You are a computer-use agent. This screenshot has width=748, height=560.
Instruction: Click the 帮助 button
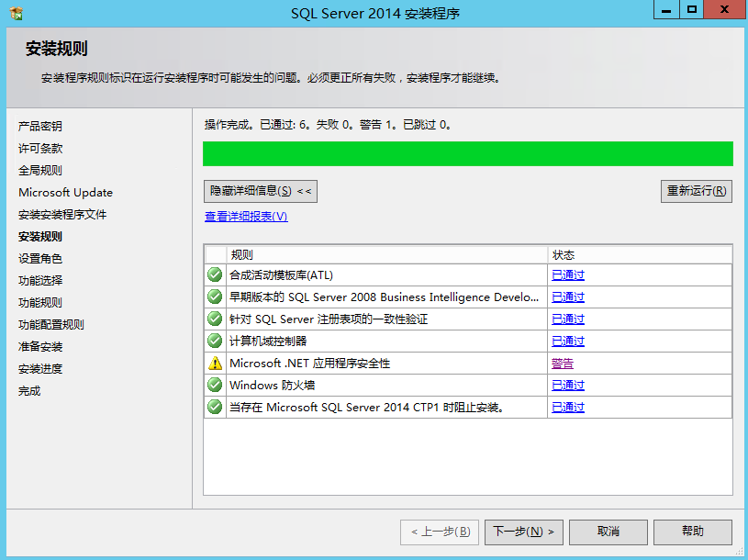(693, 532)
